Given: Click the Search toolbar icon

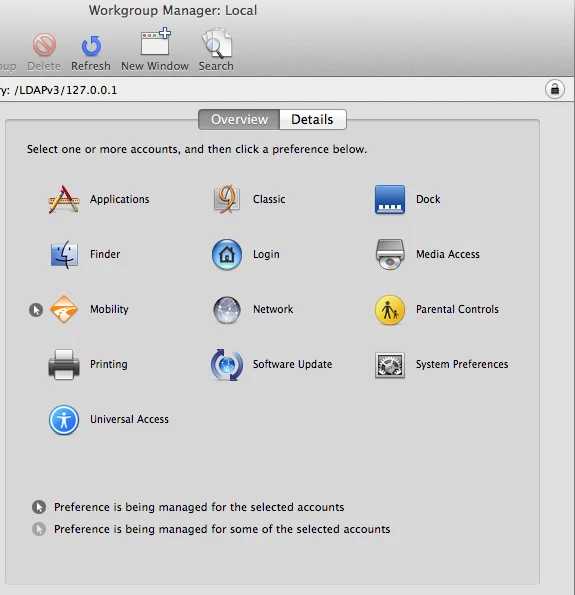Looking at the screenshot, I should pos(216,43).
